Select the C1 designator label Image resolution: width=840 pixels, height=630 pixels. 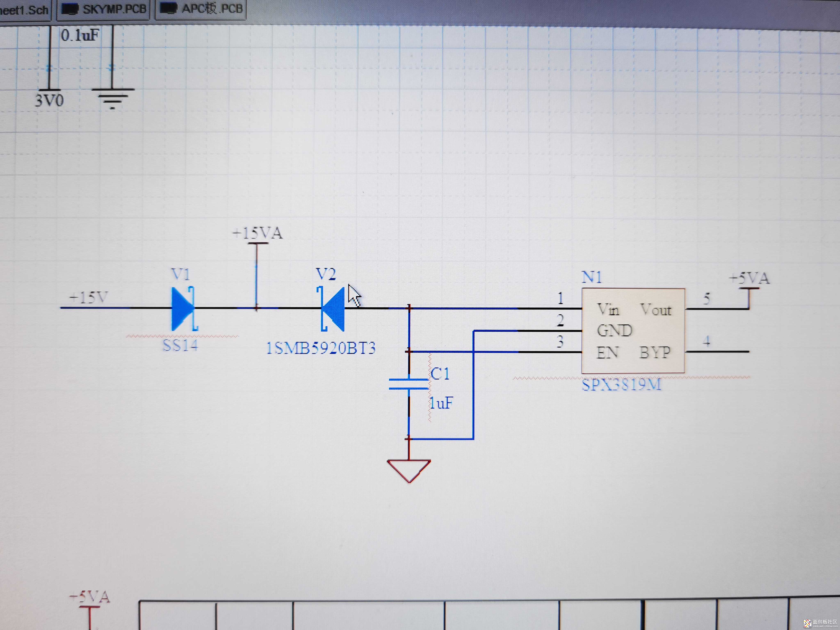point(440,374)
